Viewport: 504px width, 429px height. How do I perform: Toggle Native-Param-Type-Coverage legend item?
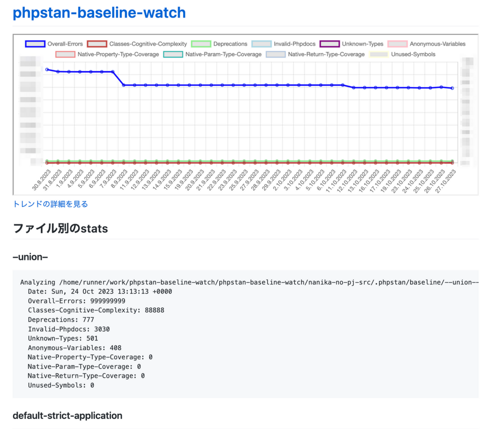coord(173,54)
